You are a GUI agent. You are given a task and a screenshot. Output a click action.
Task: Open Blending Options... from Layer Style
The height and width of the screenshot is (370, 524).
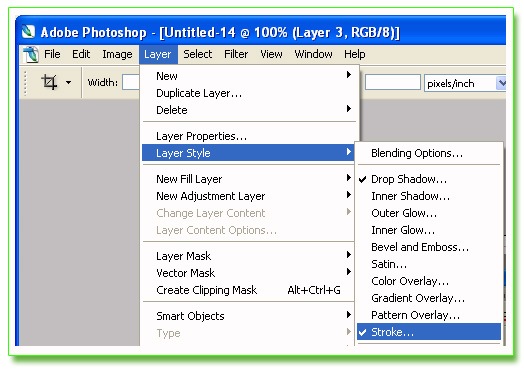tap(429, 153)
